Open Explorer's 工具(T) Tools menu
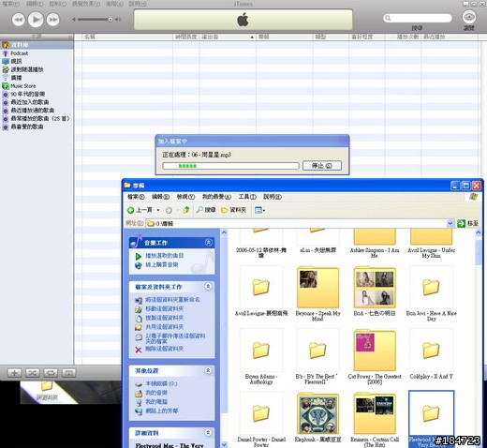487x448 pixels. coord(247,197)
